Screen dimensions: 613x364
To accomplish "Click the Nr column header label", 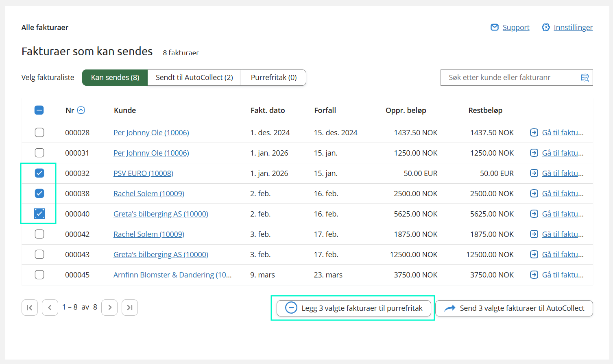I will tap(70, 110).
